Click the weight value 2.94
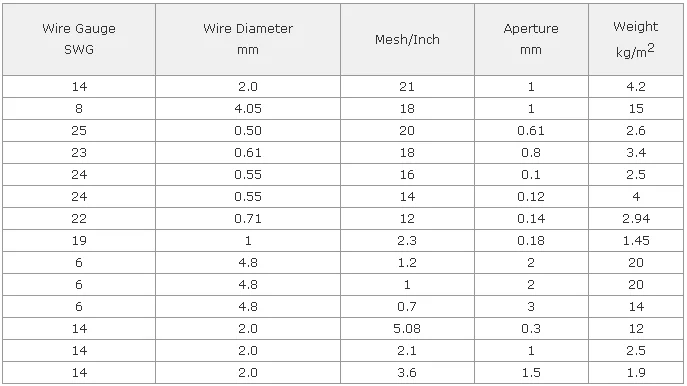 pos(636,219)
